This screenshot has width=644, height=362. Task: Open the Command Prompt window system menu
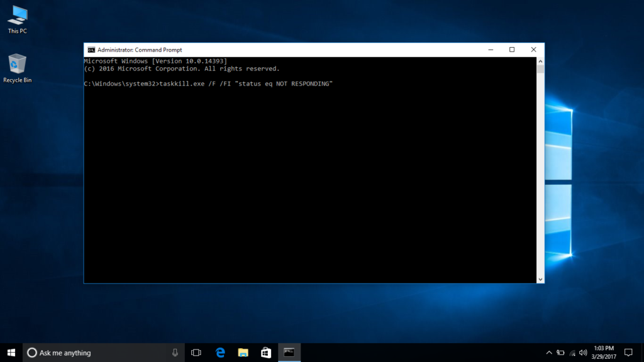coord(90,49)
